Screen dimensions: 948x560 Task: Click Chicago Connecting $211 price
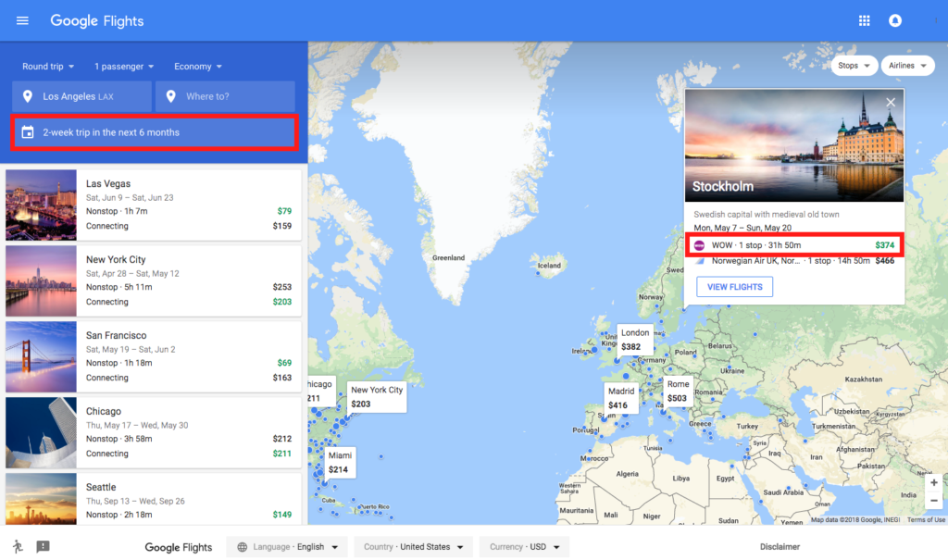281,454
